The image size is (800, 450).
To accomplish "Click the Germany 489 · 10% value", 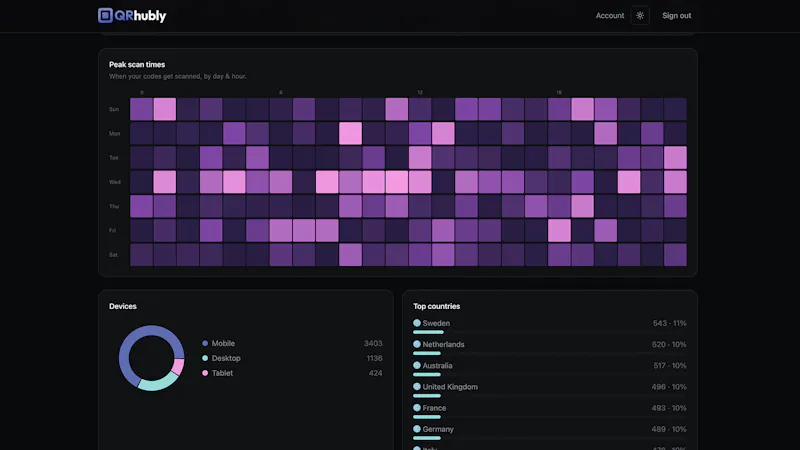I will tap(669, 429).
